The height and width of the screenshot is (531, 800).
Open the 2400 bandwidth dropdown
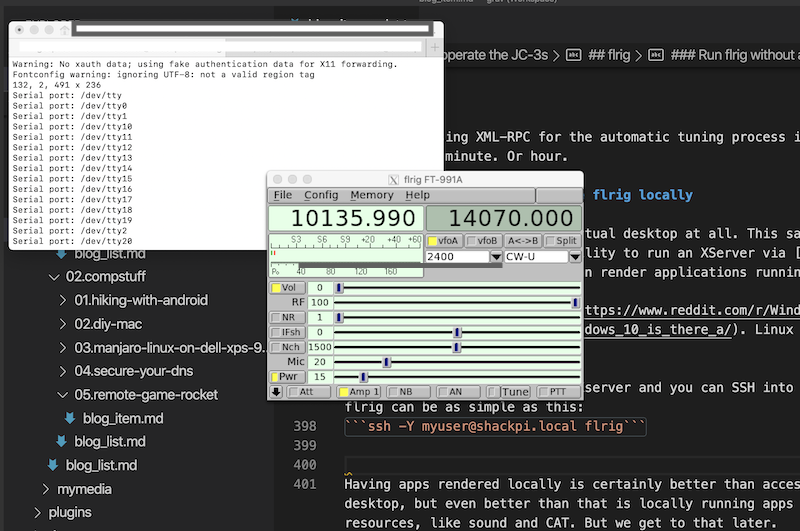click(496, 257)
